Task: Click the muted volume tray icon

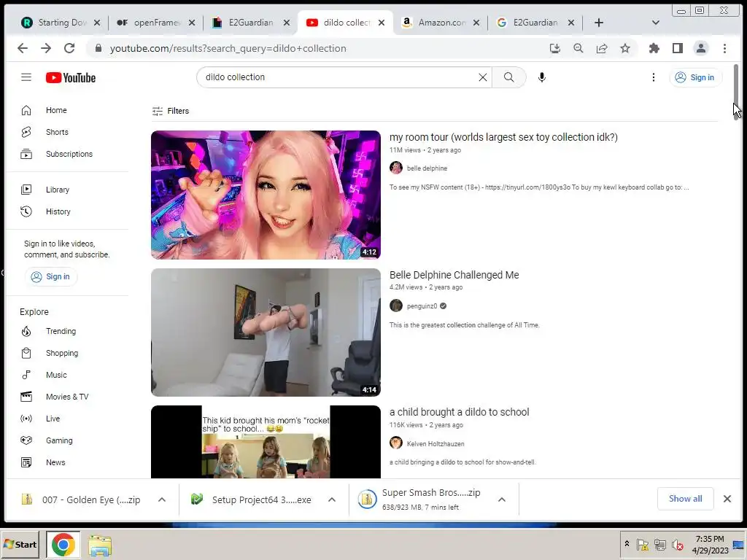Action: tap(677, 545)
